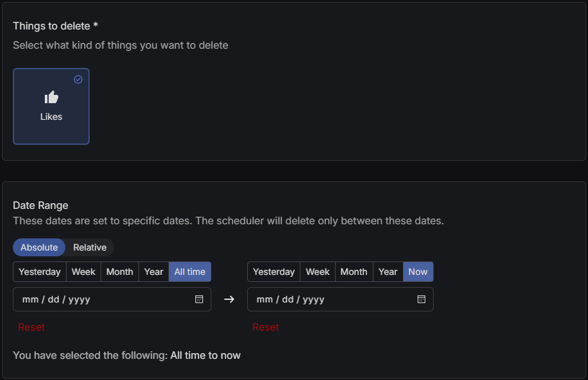
Task: Select the All time start preset
Action: tap(190, 272)
